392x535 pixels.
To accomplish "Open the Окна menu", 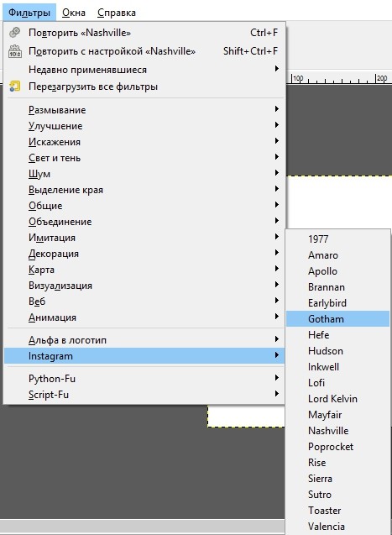I will pos(74,13).
